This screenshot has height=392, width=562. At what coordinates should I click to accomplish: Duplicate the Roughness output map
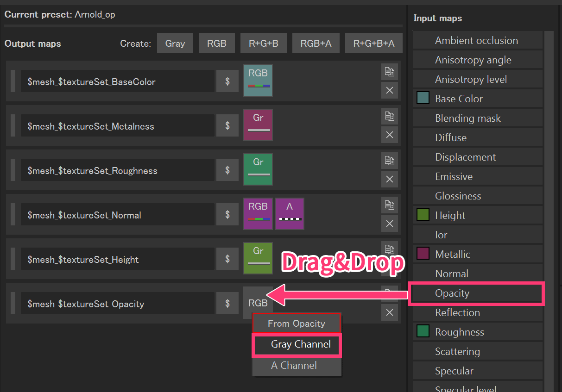pyautogui.click(x=389, y=161)
